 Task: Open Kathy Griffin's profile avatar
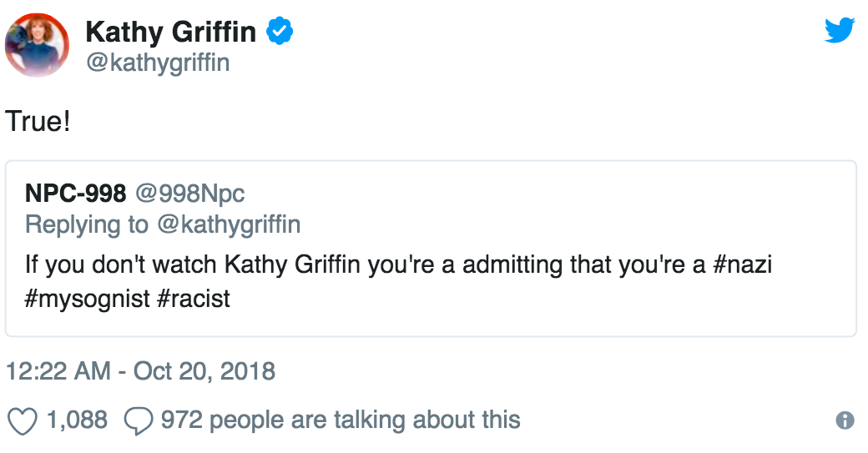38,48
